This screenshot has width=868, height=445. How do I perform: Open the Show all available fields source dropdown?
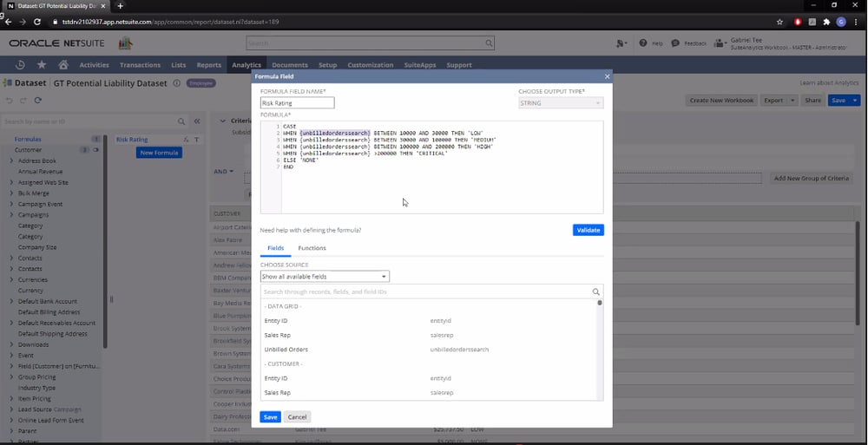pyautogui.click(x=325, y=276)
